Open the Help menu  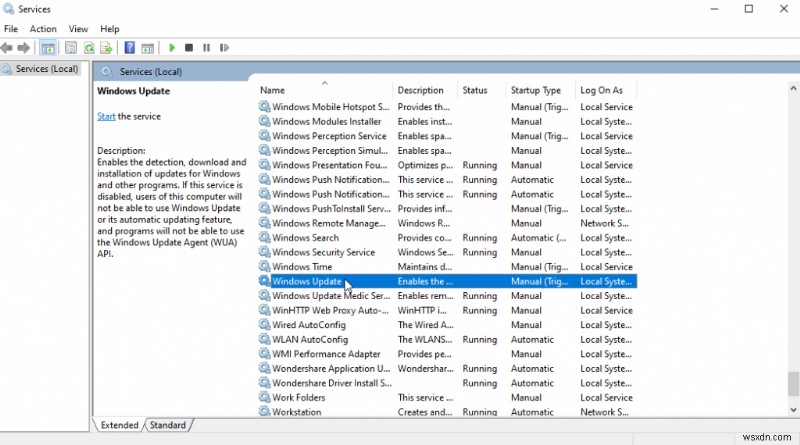click(x=110, y=29)
